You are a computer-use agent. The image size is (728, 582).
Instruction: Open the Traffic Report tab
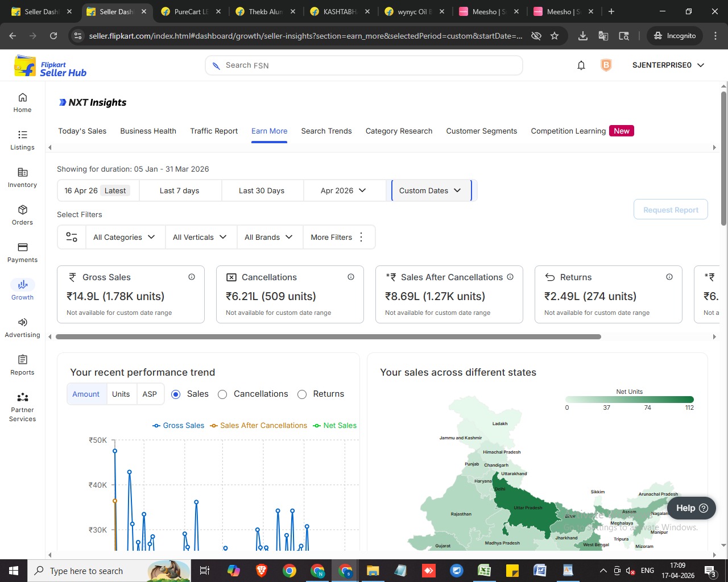click(214, 131)
